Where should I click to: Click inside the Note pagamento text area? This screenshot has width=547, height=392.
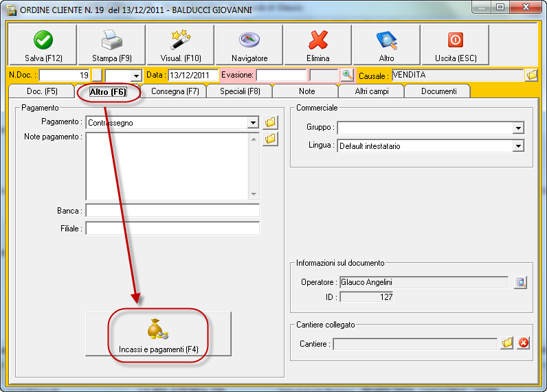click(167, 166)
